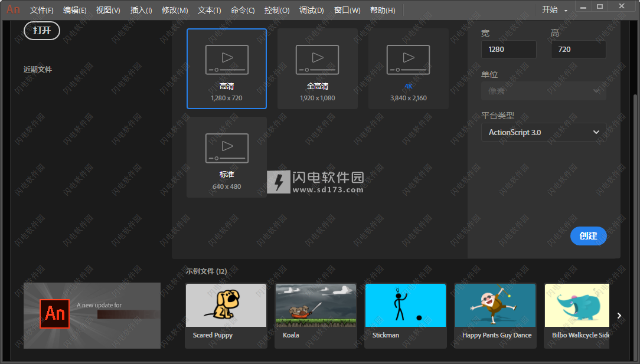Click the Adobe Animate logo icon in title bar

tap(13, 9)
